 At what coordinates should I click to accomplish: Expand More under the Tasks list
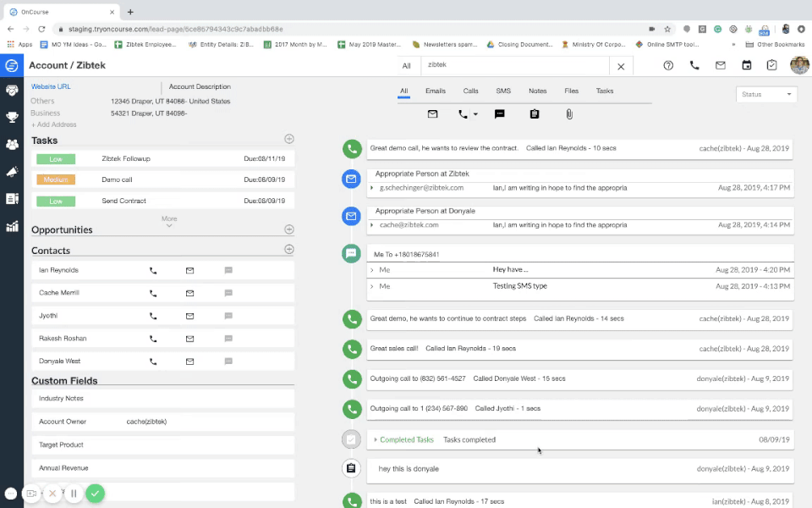pos(169,221)
